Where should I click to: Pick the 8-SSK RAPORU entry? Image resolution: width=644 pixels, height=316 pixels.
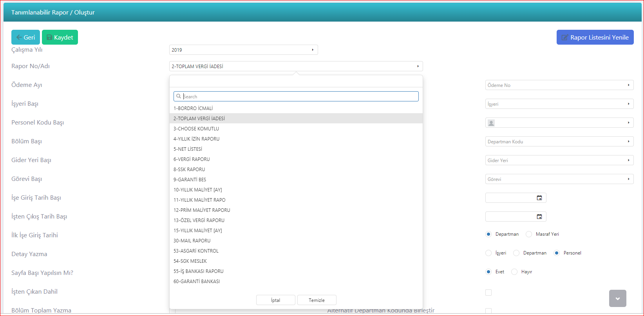[189, 170]
